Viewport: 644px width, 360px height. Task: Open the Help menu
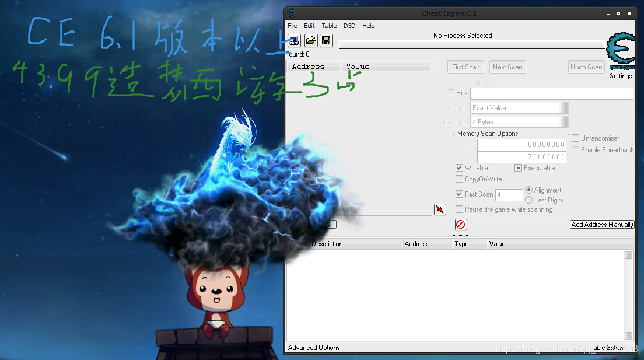pyautogui.click(x=369, y=26)
